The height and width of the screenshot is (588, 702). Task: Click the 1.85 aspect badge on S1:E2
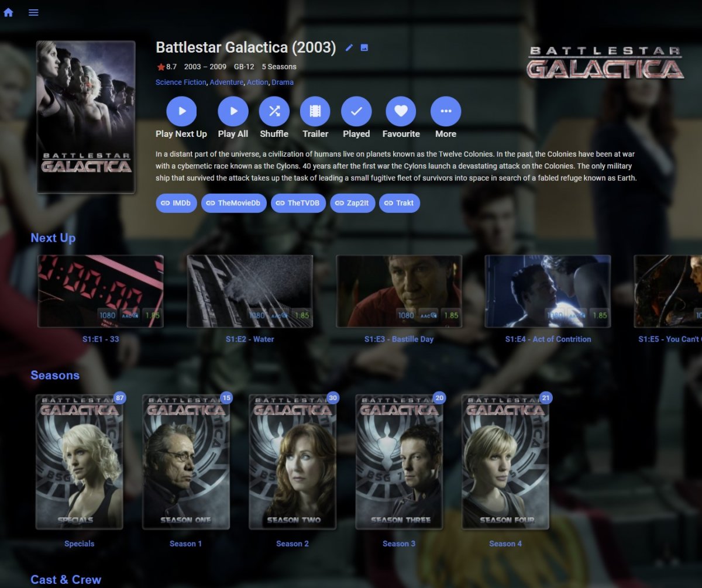(302, 315)
